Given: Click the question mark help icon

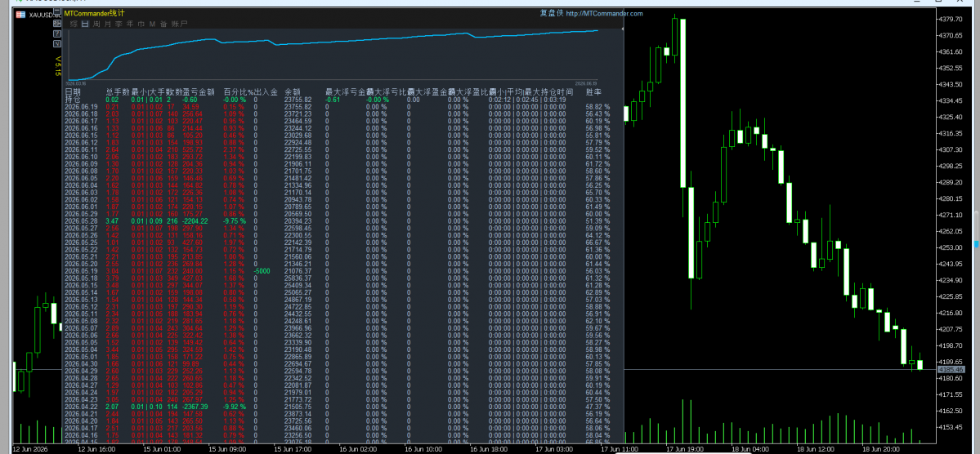Looking at the screenshot, I should click(57, 33).
